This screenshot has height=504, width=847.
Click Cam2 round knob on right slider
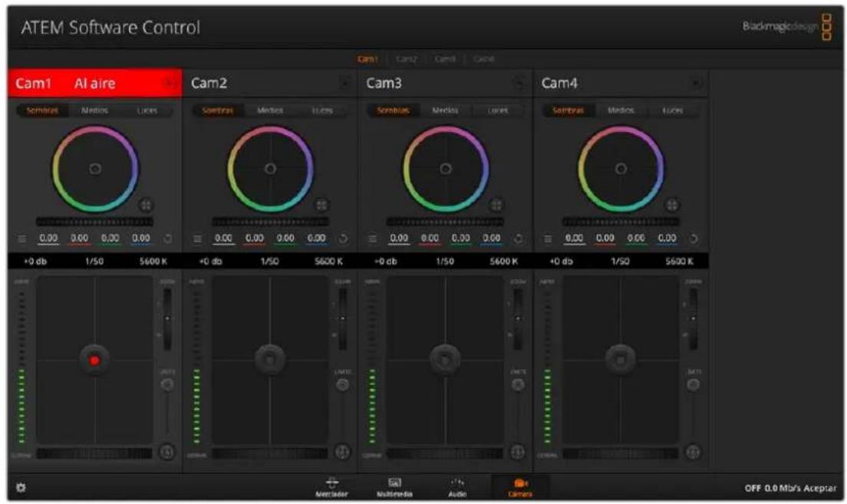342,384
